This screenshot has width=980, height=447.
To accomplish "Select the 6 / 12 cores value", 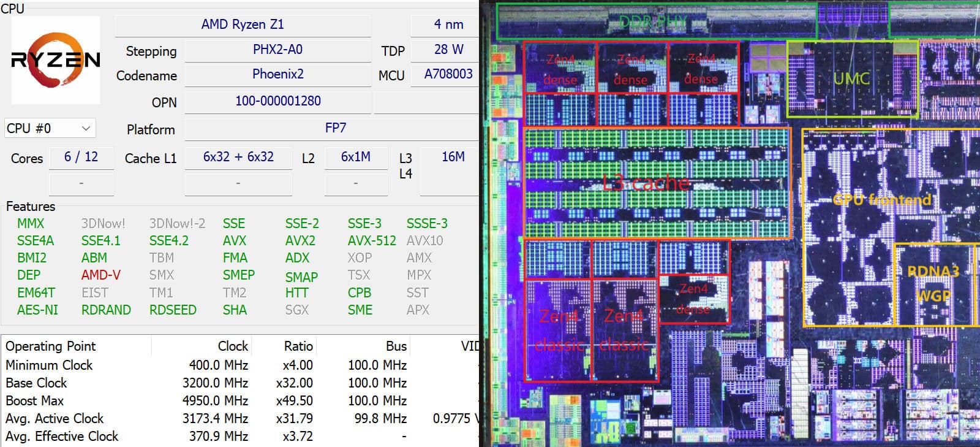I will (81, 157).
